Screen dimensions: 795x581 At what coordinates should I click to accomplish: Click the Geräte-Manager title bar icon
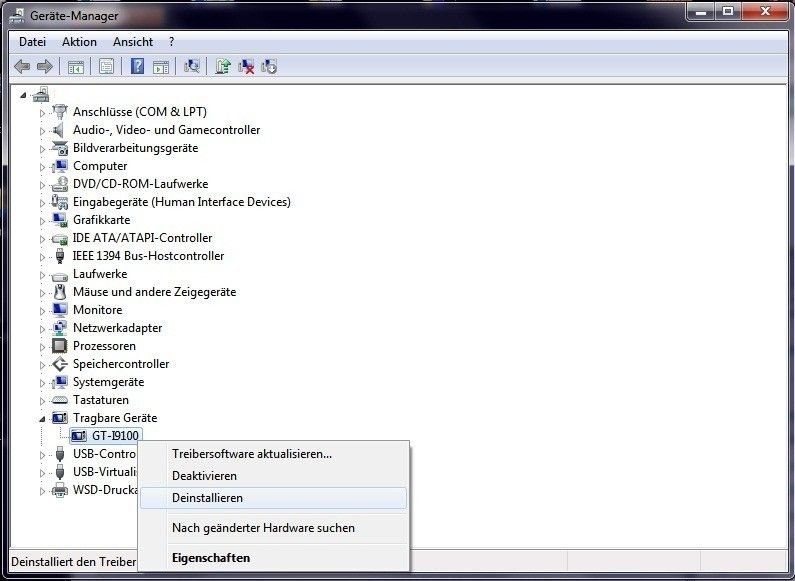pyautogui.click(x=17, y=15)
